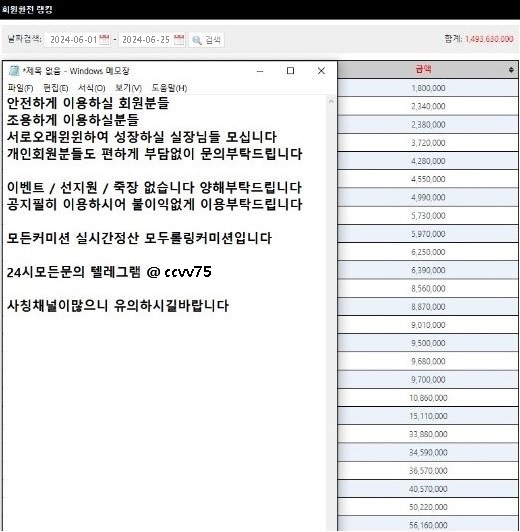Click the Notepad line starting 모든커미션
The width and height of the screenshot is (520, 532).
point(139,238)
